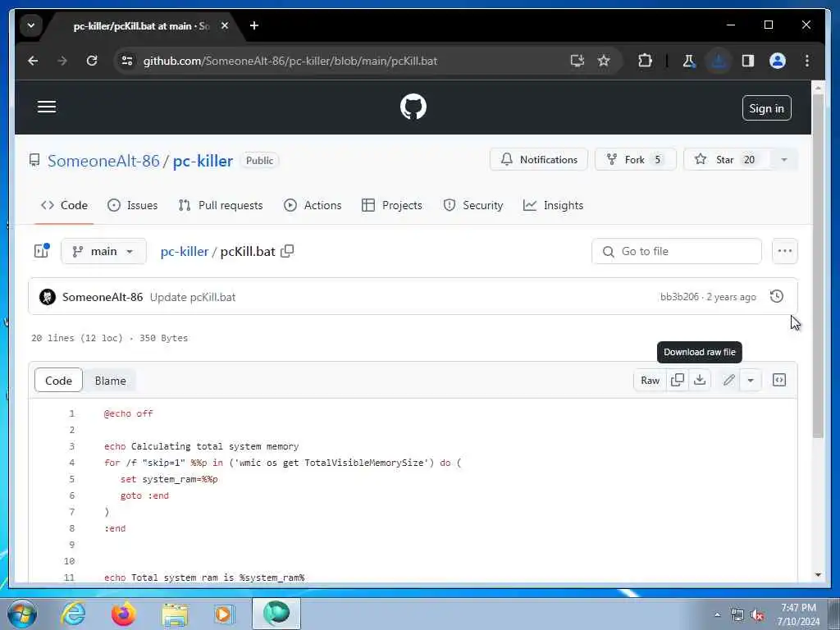Image resolution: width=840 pixels, height=630 pixels.
Task: Open the Projects tab
Action: tap(391, 205)
